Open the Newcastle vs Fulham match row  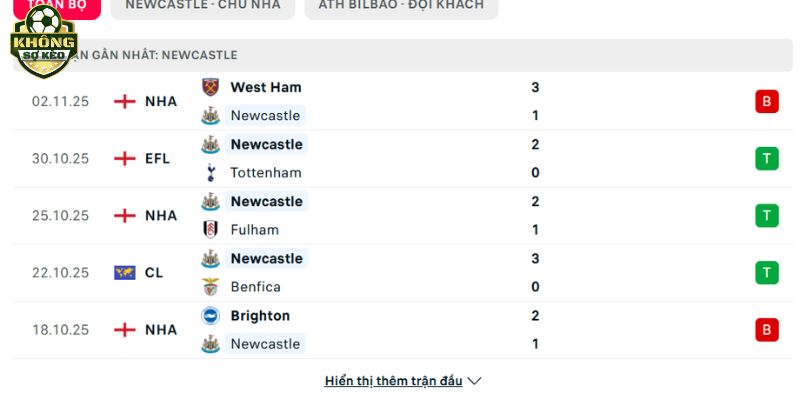[400, 215]
